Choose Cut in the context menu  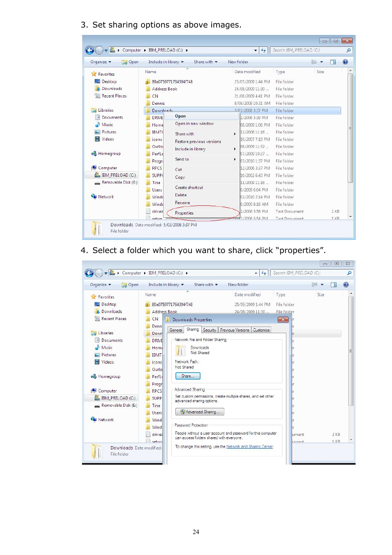pos(178,170)
